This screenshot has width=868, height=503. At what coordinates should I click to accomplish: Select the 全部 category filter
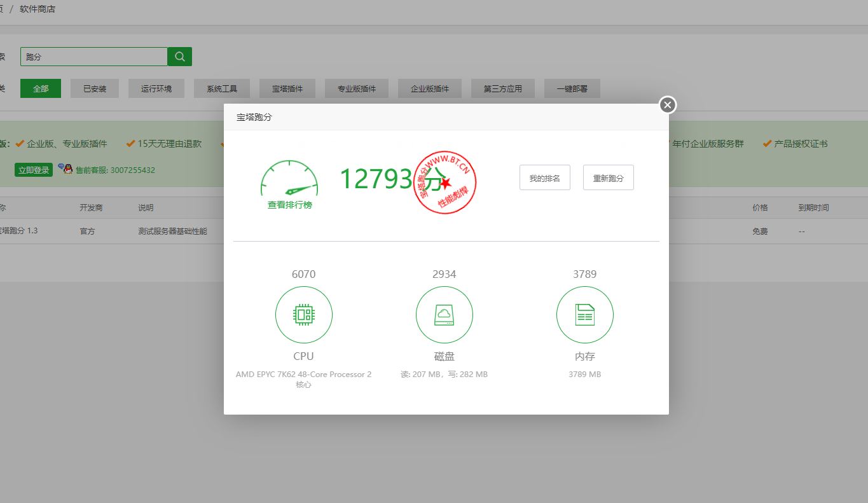pyautogui.click(x=40, y=88)
